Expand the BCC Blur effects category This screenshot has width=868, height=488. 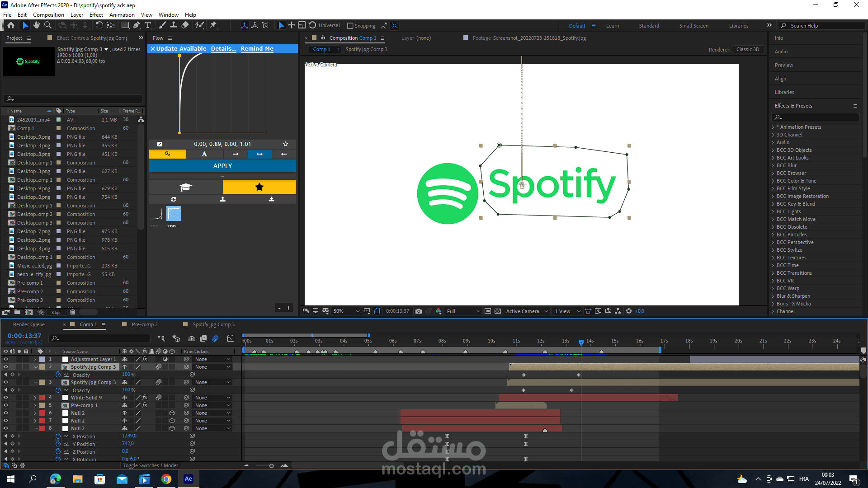point(773,165)
